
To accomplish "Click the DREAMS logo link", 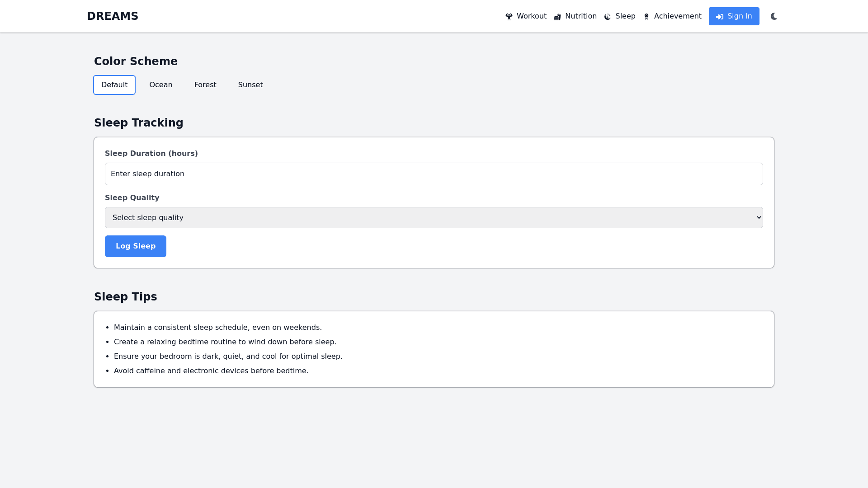I will point(113,16).
